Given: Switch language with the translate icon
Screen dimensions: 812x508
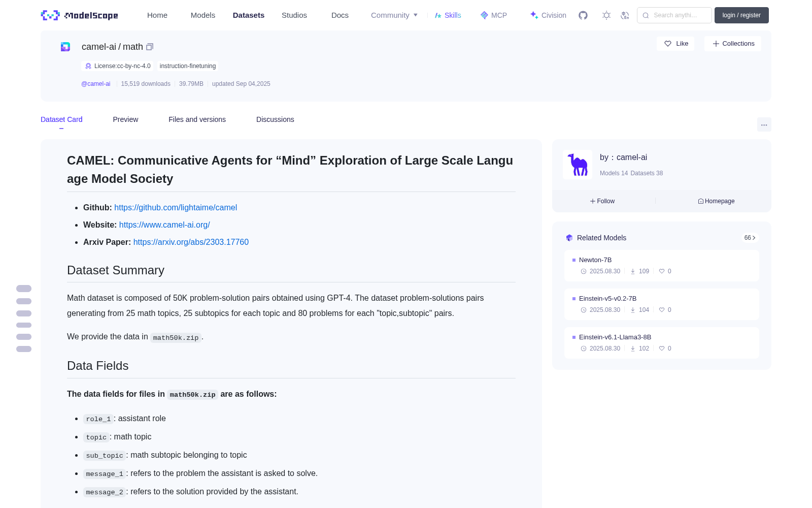Looking at the screenshot, I should pos(625,15).
